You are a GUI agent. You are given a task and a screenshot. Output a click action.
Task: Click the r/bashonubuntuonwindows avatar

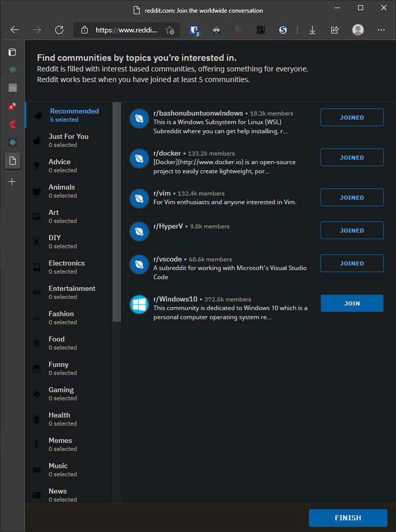click(139, 119)
